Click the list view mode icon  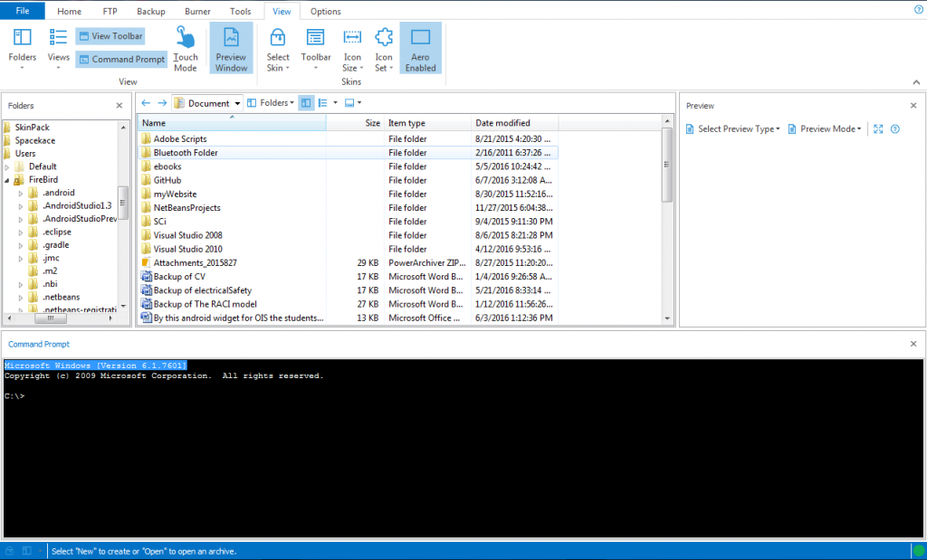pos(323,103)
